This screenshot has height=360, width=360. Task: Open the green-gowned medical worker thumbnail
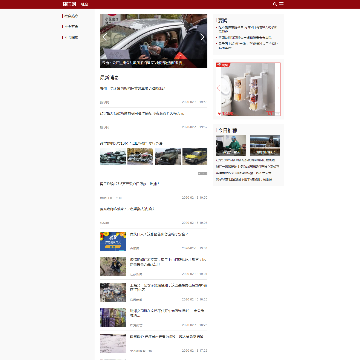pyautogui.click(x=231, y=145)
